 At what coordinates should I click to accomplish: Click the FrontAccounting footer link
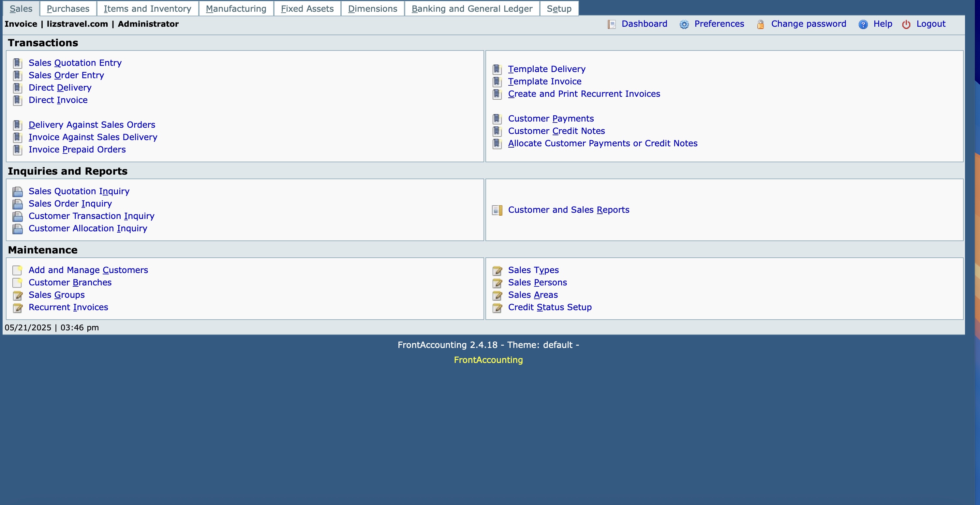(x=488, y=359)
